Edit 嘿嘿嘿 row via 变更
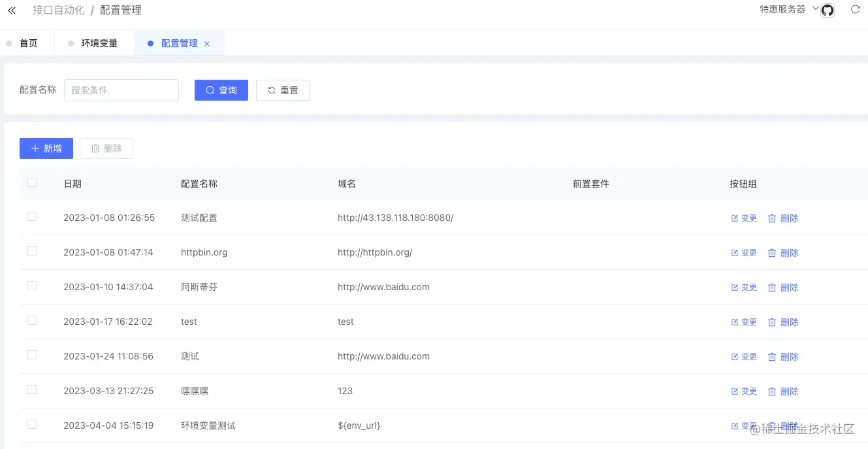The image size is (868, 449). tap(744, 391)
